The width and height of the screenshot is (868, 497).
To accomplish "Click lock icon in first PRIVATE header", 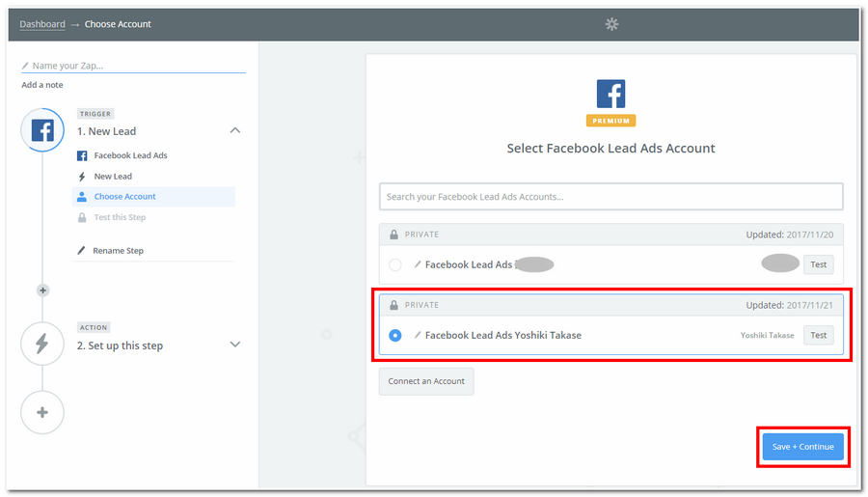I will click(x=393, y=235).
